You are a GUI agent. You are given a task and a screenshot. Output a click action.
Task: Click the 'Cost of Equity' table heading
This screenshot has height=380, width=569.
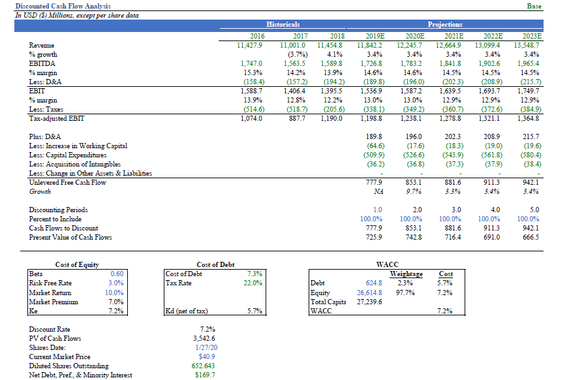[x=77, y=265]
